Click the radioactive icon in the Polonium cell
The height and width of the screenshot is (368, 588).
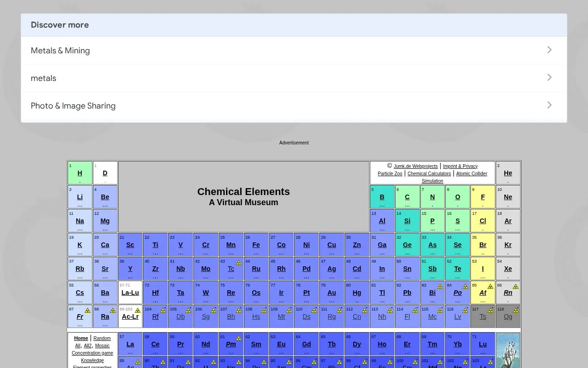pos(465,287)
